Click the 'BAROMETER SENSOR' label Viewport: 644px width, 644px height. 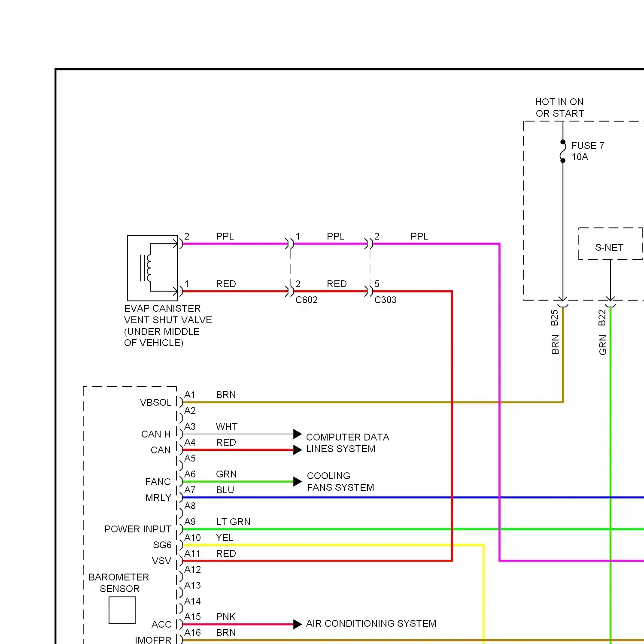pyautogui.click(x=119, y=583)
